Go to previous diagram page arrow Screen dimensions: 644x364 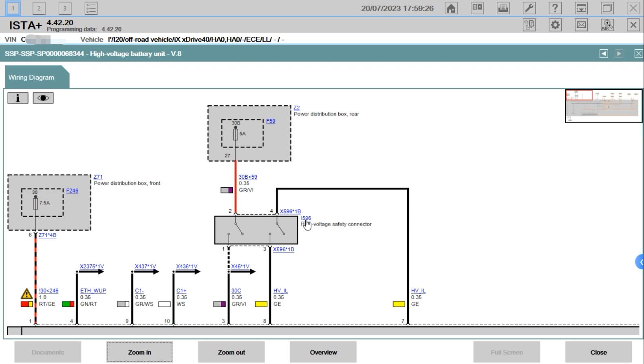click(604, 53)
